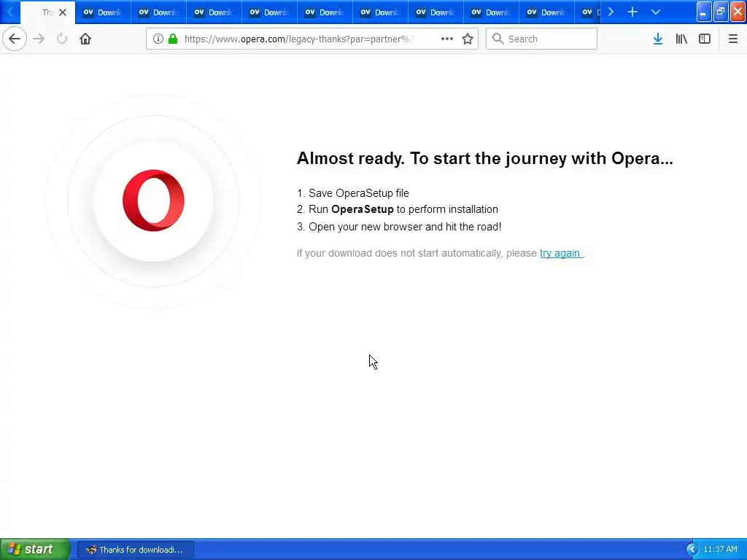The image size is (747, 560).
Task: Restore down the Firefox window
Action: click(721, 12)
